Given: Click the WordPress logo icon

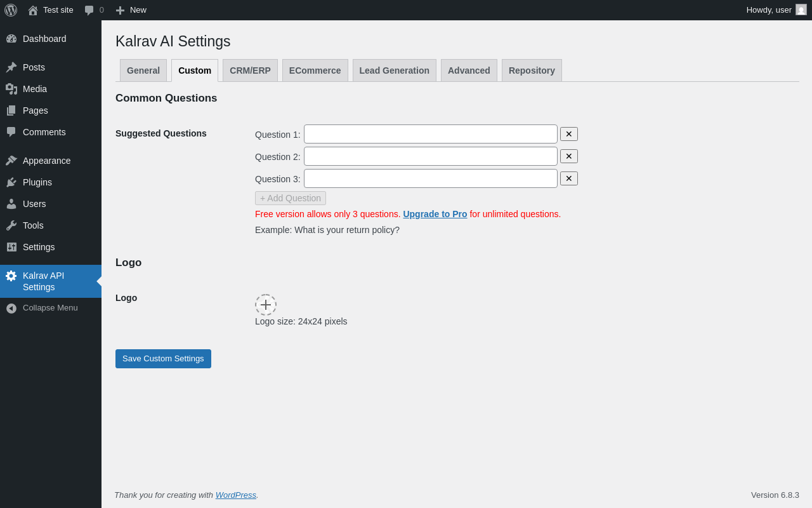Looking at the screenshot, I should click(11, 10).
